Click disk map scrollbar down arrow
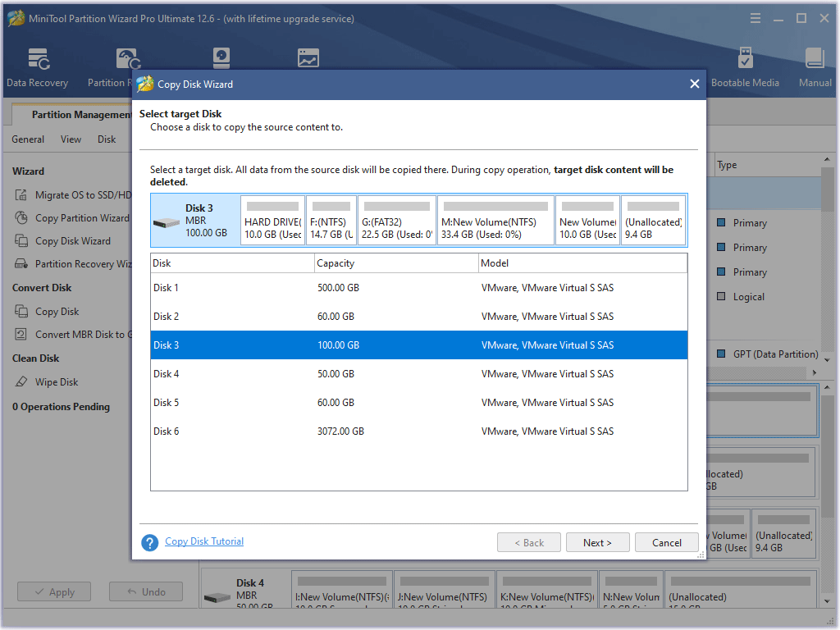 pos(827,601)
